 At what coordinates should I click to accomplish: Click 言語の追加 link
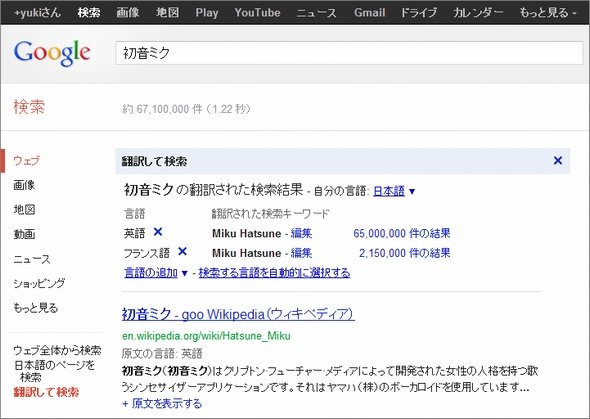151,272
